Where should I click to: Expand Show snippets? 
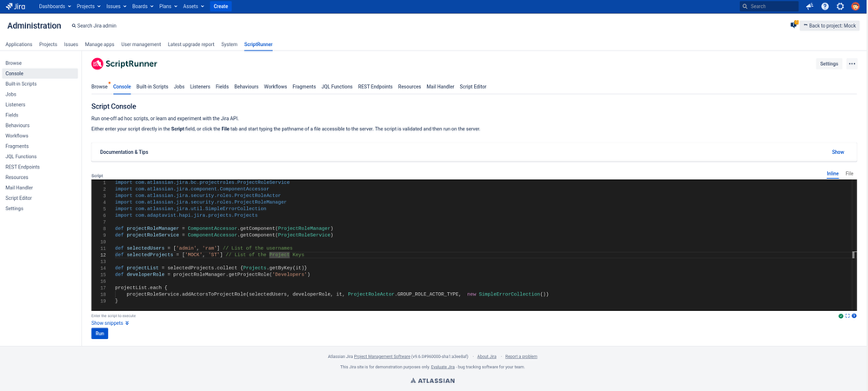coord(110,323)
